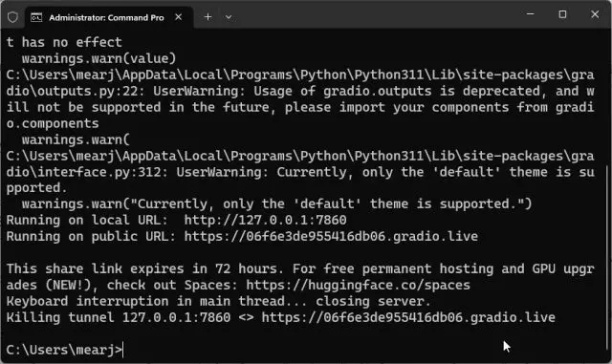Click the 'Keyboard interruption in main thread' line
This screenshot has height=364, width=612.
pos(219,301)
